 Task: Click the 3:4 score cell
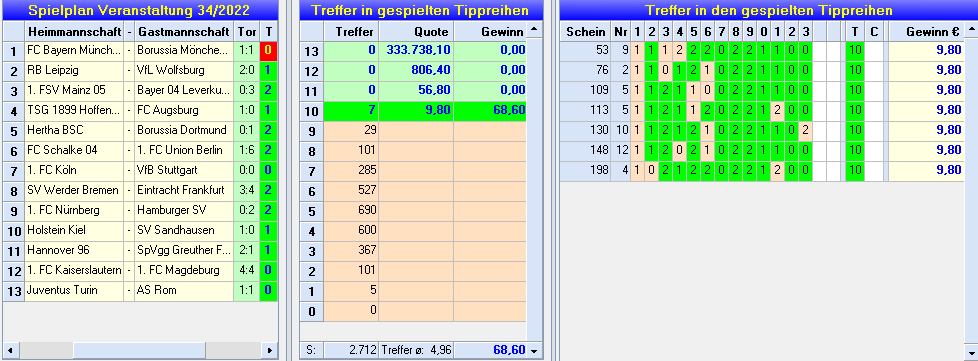(246, 190)
